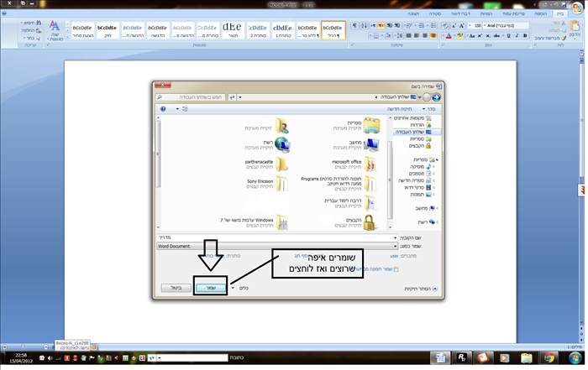Click the Borders icon in Paragraph group
This screenshot has height=370, width=588.
pos(375,35)
